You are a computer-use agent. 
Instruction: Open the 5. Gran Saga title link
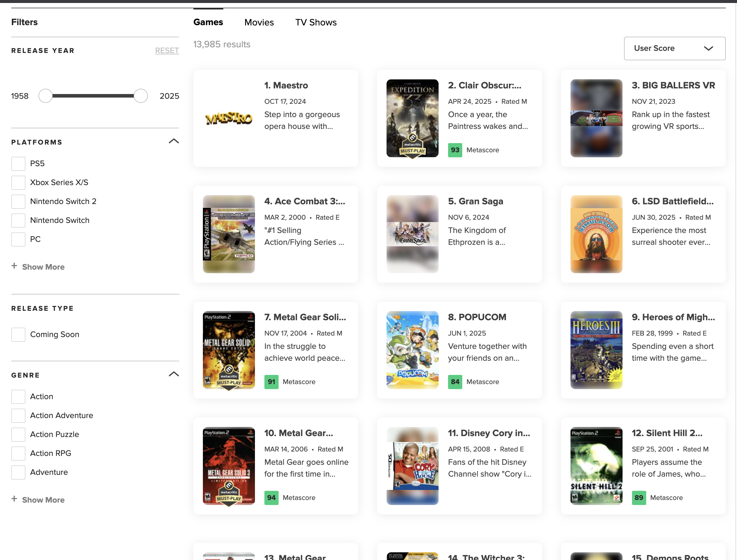[476, 201]
